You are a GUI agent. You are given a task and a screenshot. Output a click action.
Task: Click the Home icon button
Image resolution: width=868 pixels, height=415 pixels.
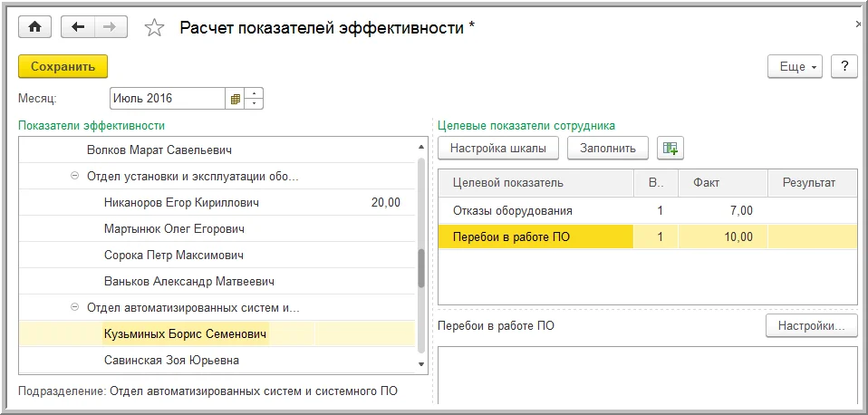(35, 27)
